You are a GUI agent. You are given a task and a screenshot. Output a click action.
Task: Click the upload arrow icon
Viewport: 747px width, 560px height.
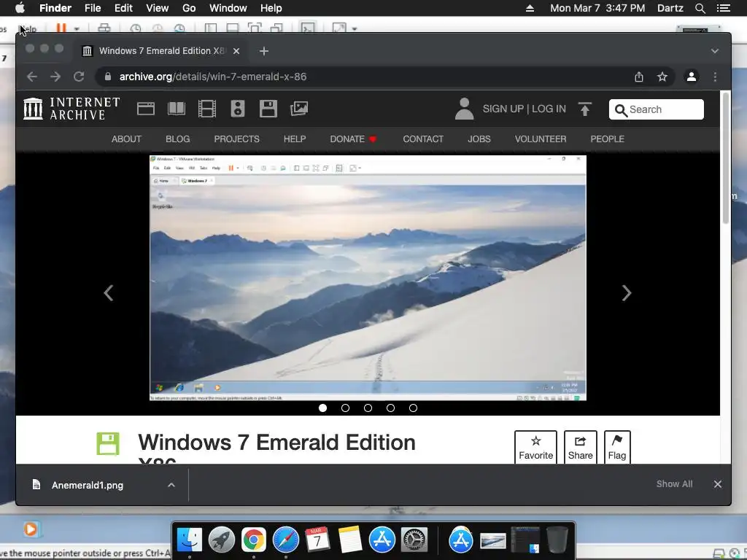tap(585, 109)
